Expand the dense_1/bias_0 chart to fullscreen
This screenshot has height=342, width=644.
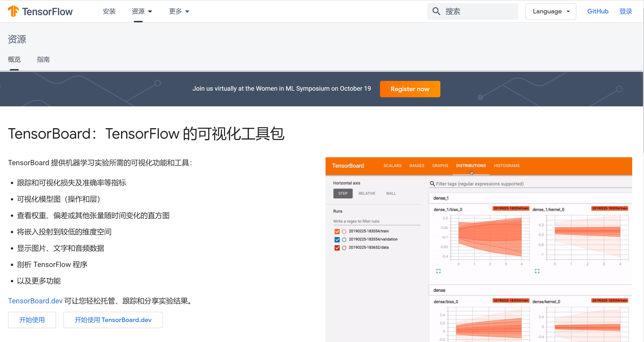click(438, 271)
